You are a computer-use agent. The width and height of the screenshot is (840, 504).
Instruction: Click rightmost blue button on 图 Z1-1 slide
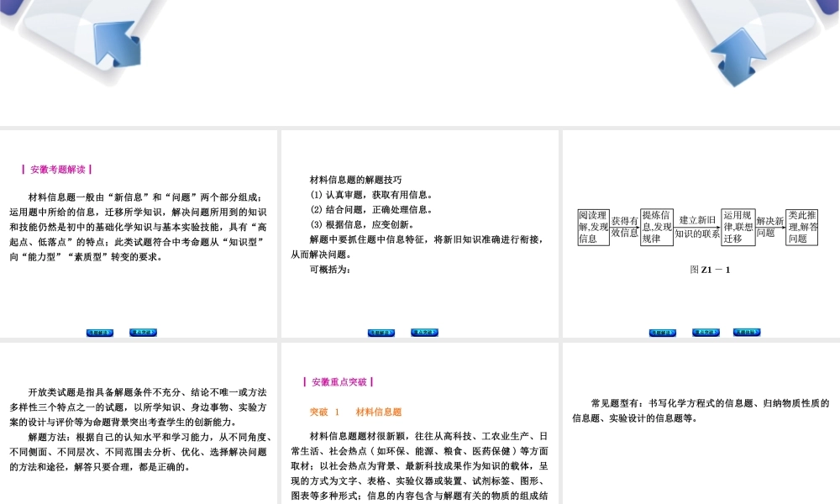(747, 332)
